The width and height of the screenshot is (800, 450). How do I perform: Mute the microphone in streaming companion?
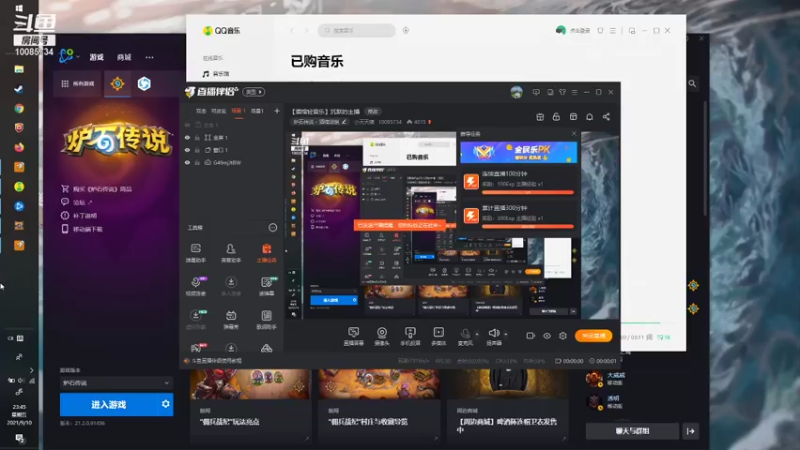coord(465,336)
